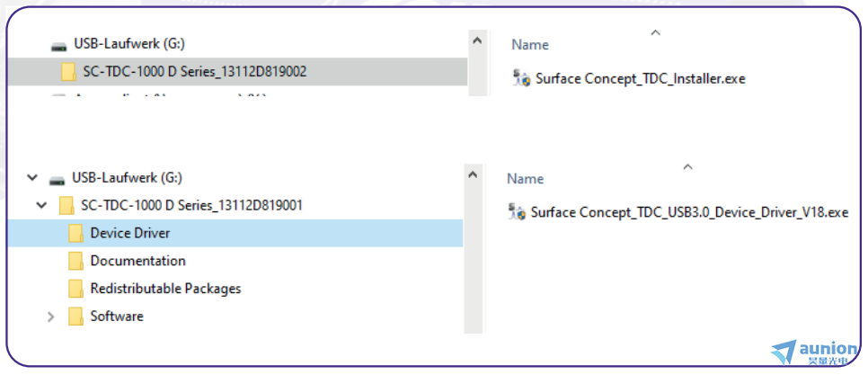Image resolution: width=868 pixels, height=375 pixels.
Task: Sort by Name column in lower file list
Action: pyautogui.click(x=526, y=178)
